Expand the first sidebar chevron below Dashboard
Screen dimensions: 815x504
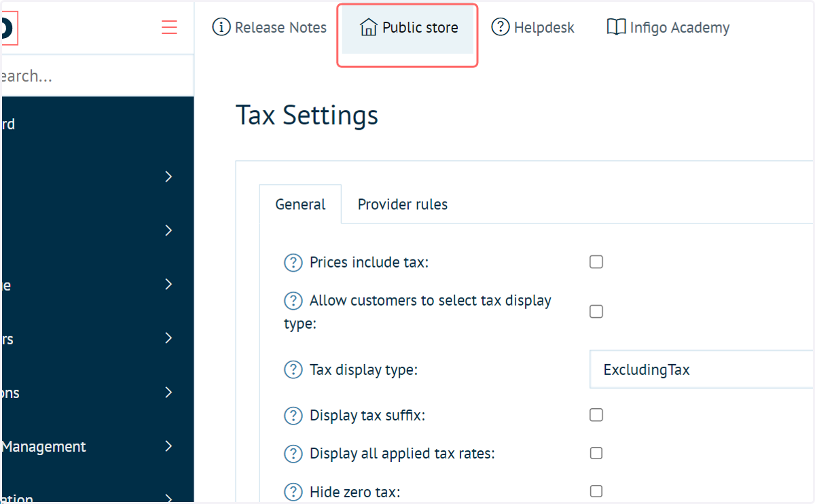(168, 177)
